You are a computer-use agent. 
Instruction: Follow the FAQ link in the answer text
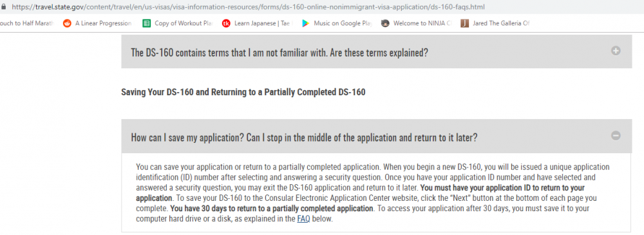(302, 219)
